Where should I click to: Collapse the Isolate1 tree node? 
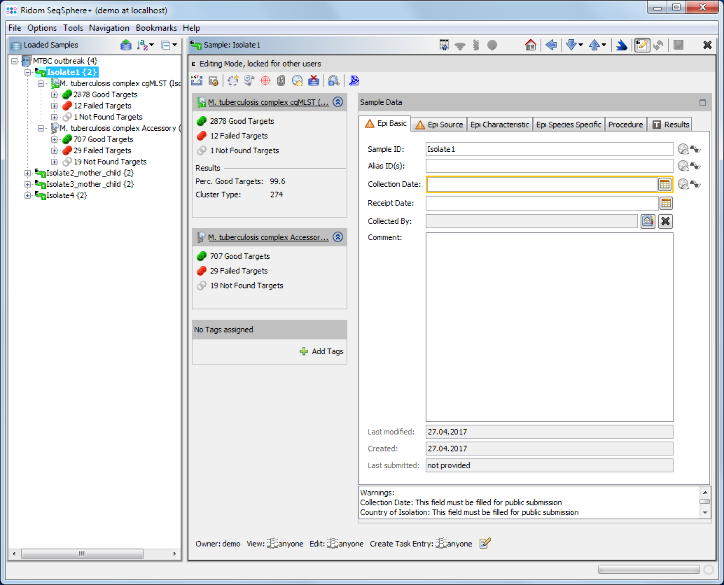[28, 72]
